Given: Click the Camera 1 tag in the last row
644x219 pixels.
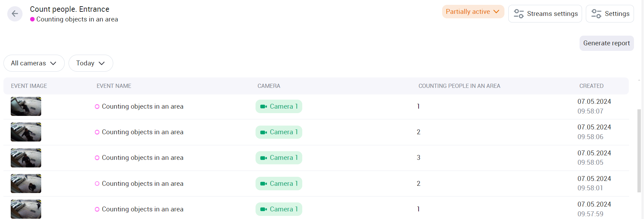Looking at the screenshot, I should [x=279, y=209].
